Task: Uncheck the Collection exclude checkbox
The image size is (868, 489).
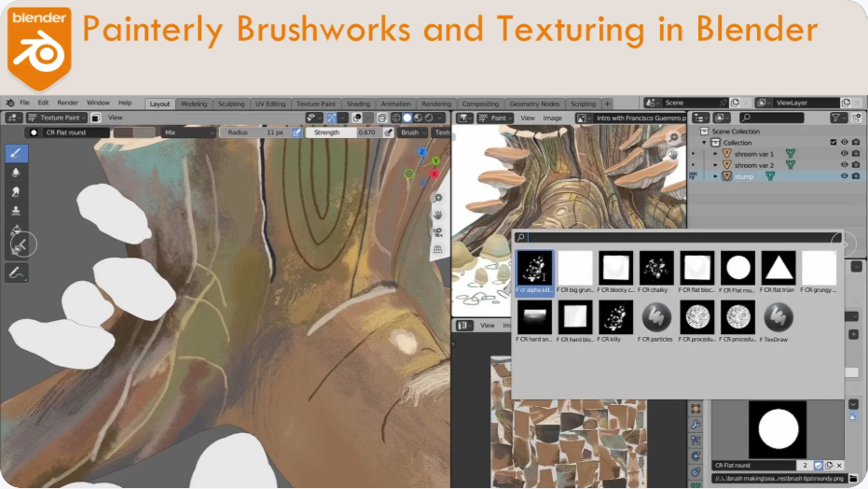Action: [x=833, y=143]
